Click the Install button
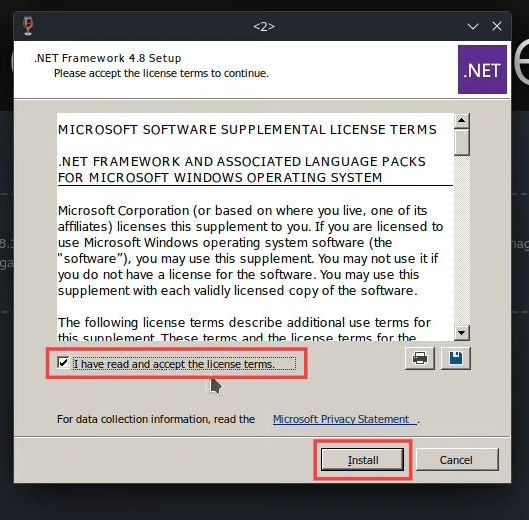The height and width of the screenshot is (520, 529). (x=362, y=460)
